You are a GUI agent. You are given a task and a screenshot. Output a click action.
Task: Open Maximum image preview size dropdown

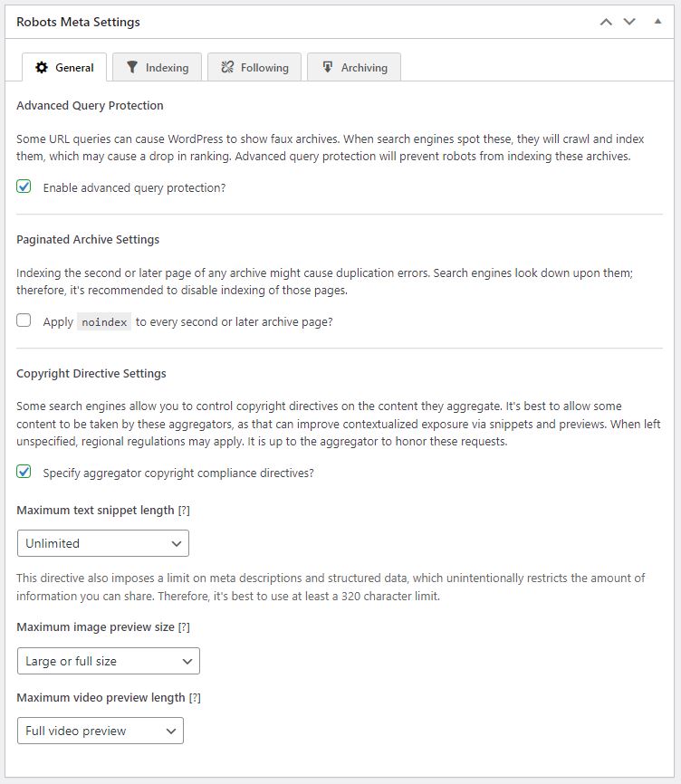109,661
